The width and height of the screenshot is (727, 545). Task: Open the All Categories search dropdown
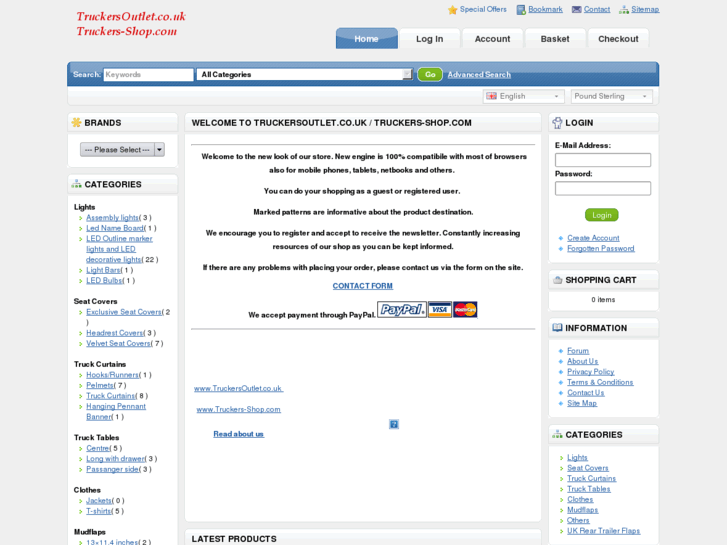point(305,74)
